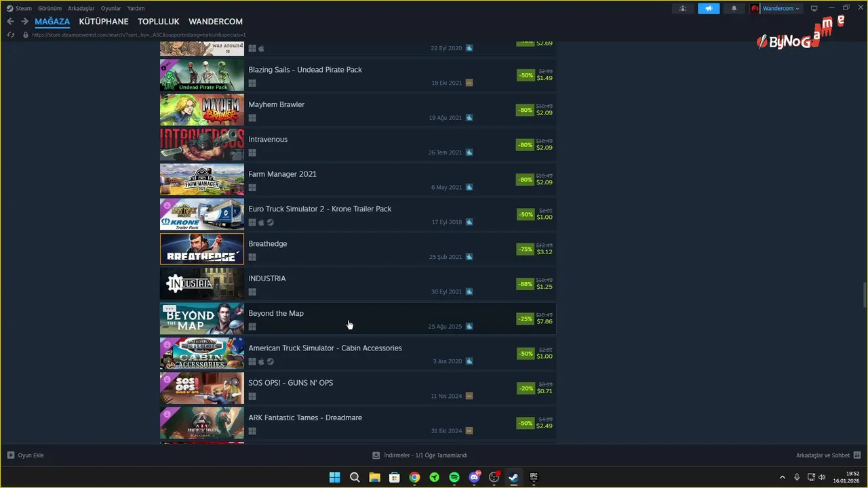
Task: Click the lock icon beside the URL
Action: tap(26, 35)
